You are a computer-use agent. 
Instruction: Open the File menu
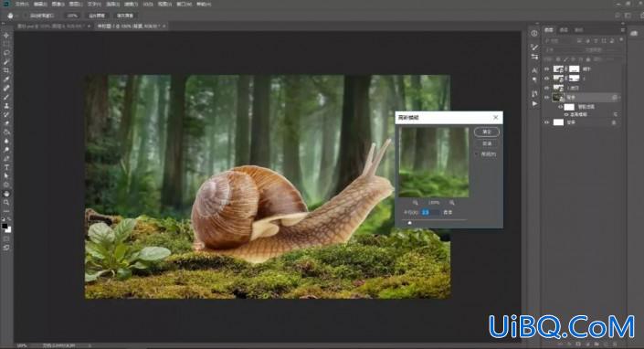pos(22,4)
